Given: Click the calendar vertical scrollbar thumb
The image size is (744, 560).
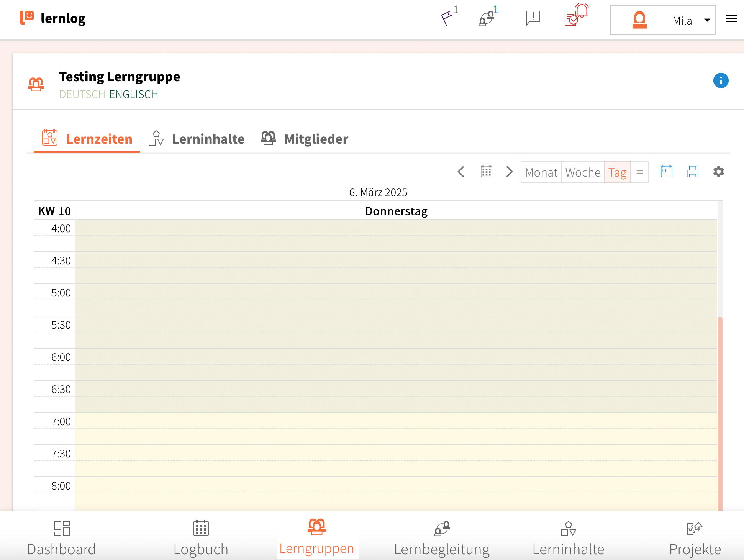Looking at the screenshot, I should 720,414.
